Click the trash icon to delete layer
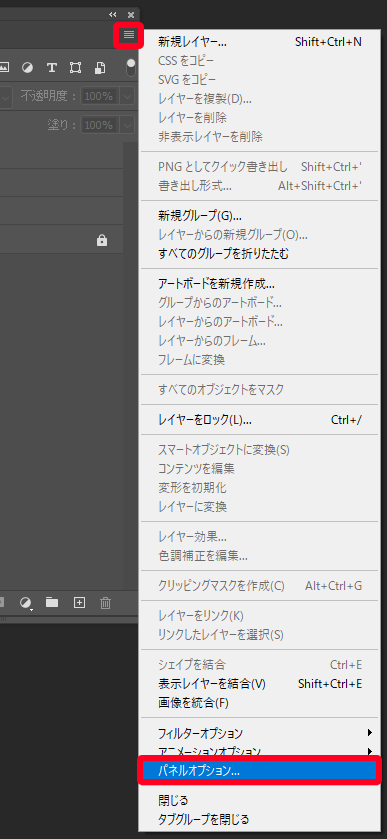 coord(106,603)
